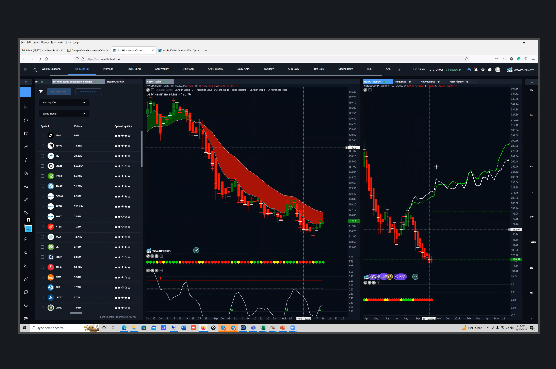The height and width of the screenshot is (369, 556).
Task: Click the teal round icon in right chart
Action: coord(415,276)
